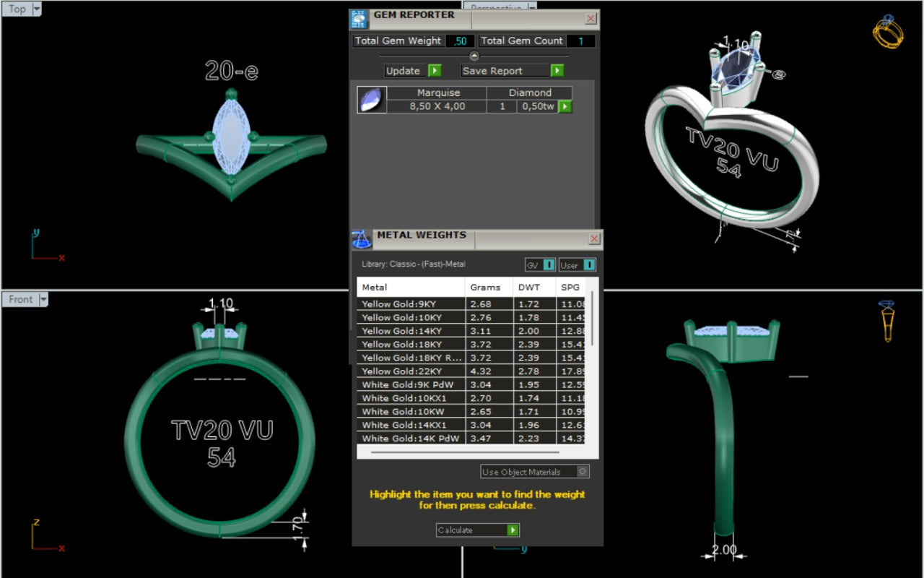Click the marquise gem thumbnail in Gem Reporter
The height and width of the screenshot is (578, 924).
pos(372,100)
